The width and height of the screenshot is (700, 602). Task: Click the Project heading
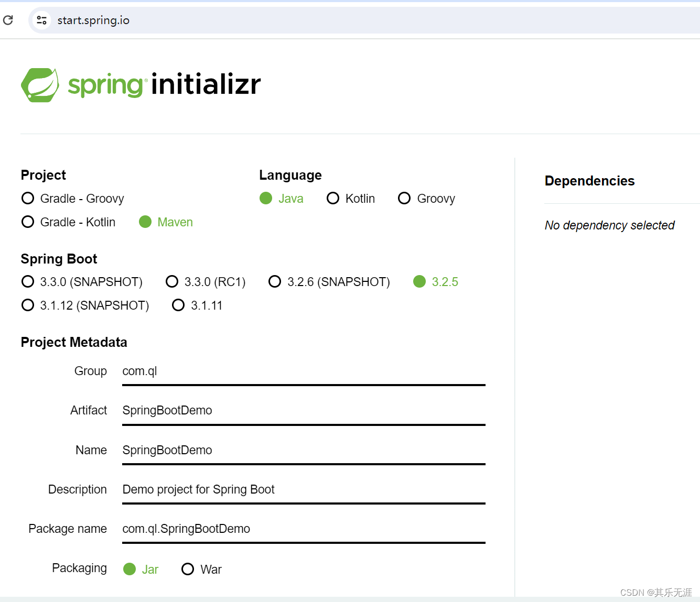[44, 175]
